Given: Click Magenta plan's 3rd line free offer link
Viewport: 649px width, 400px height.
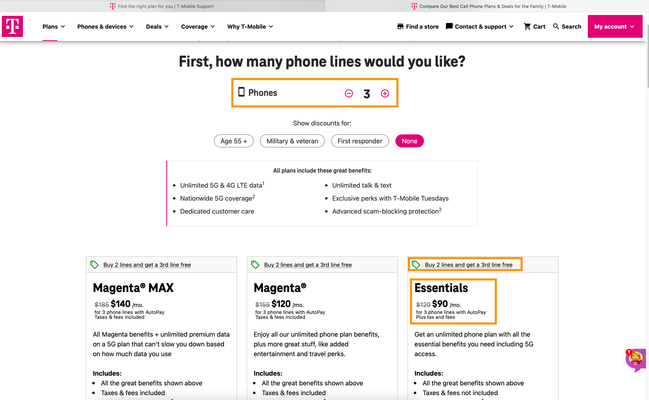Looking at the screenshot, I should [x=308, y=265].
